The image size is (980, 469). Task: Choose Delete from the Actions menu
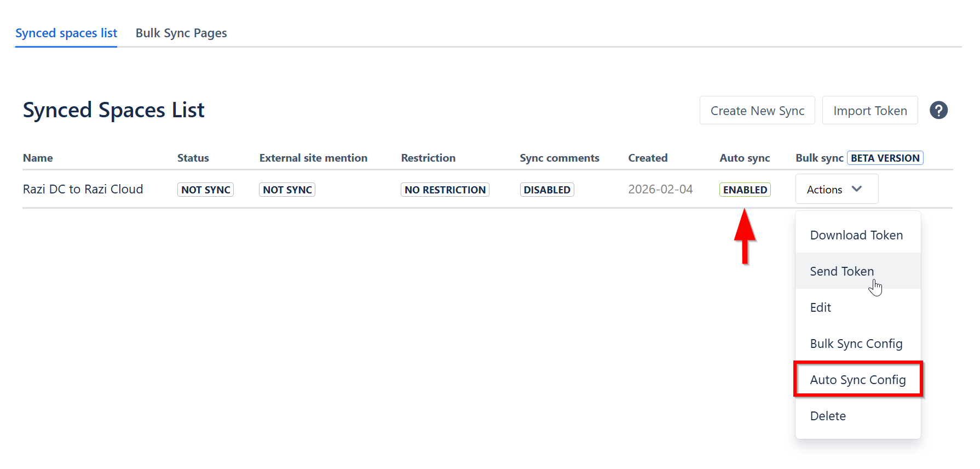point(828,416)
